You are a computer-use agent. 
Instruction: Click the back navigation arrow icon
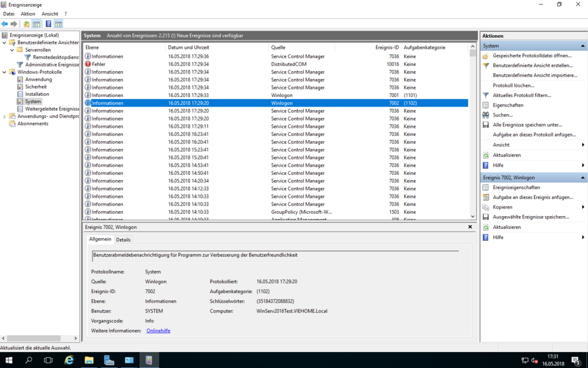click(x=5, y=24)
